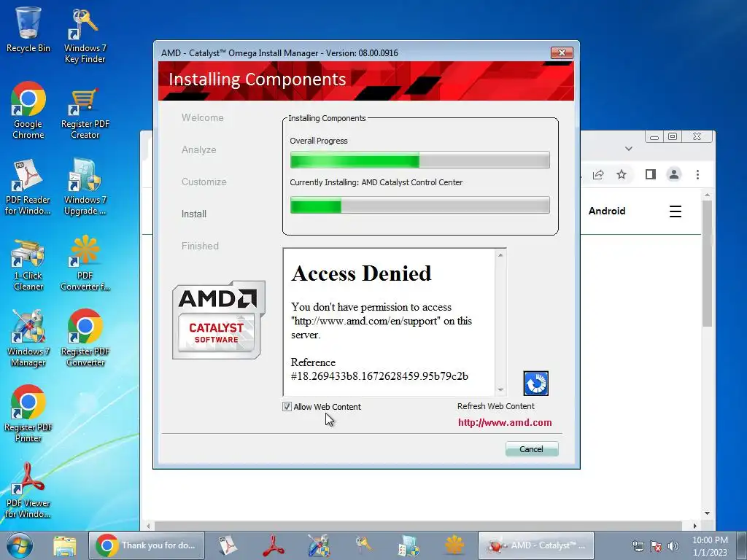Select Register PDF Printer desktop icon
Image resolution: width=747 pixels, height=560 pixels.
(x=28, y=414)
